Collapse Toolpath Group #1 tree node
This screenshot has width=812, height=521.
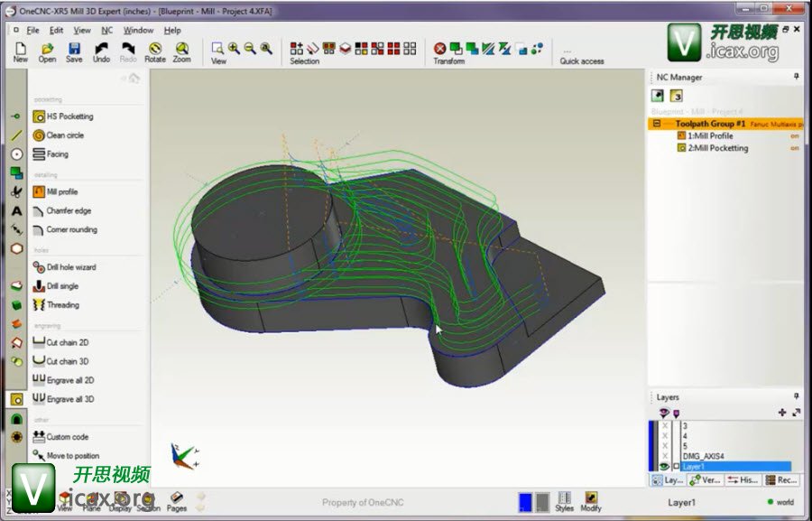(656, 124)
